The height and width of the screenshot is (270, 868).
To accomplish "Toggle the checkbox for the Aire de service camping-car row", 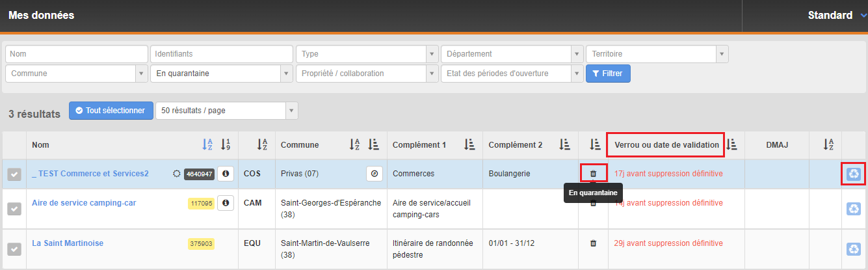I will click(14, 208).
